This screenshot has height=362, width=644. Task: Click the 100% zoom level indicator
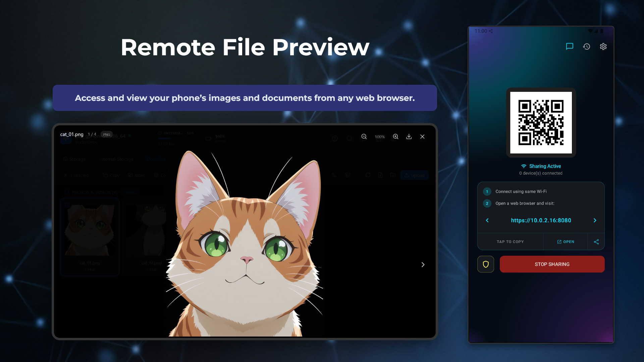click(x=380, y=137)
